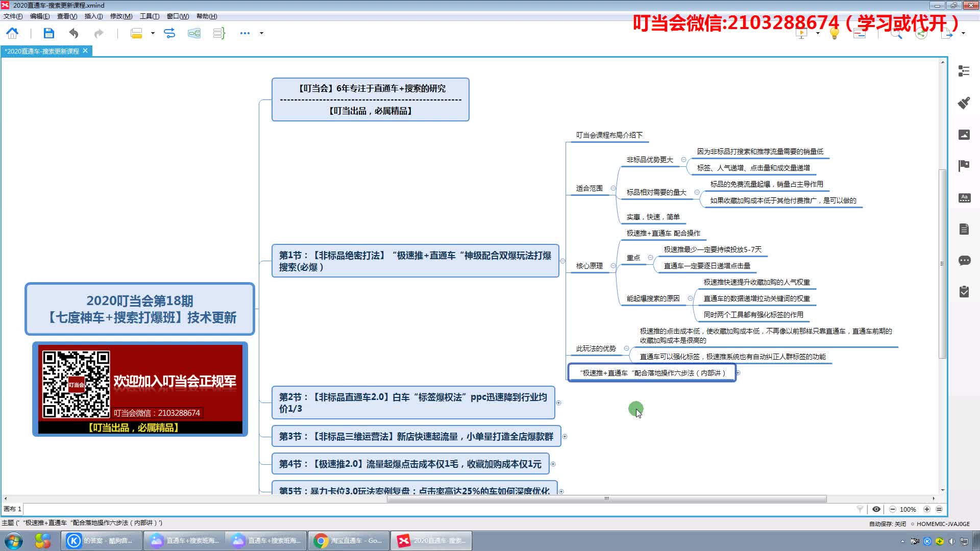Image resolution: width=980 pixels, height=551 pixels.
Task: Open the export dropdown arrow
Action: [x=963, y=34]
